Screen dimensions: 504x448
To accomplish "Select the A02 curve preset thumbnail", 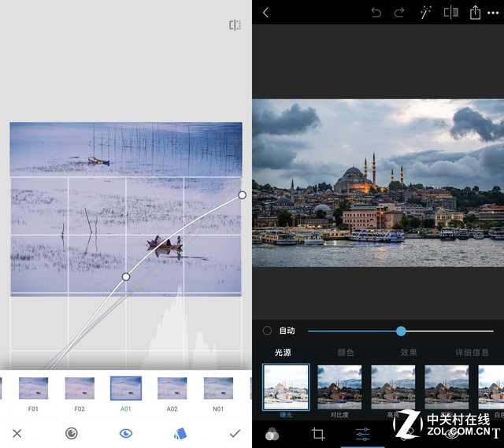I will pos(172,388).
